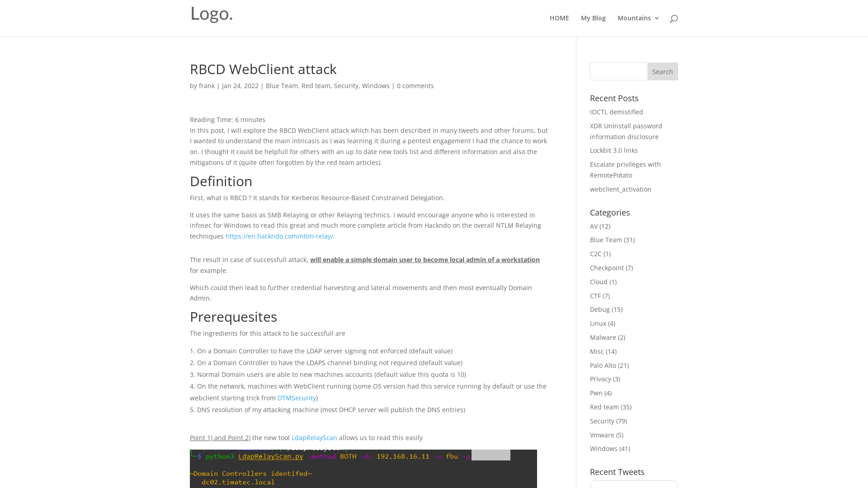
Task: Click the RBCD WebClient attack title
Action: pos(263,69)
